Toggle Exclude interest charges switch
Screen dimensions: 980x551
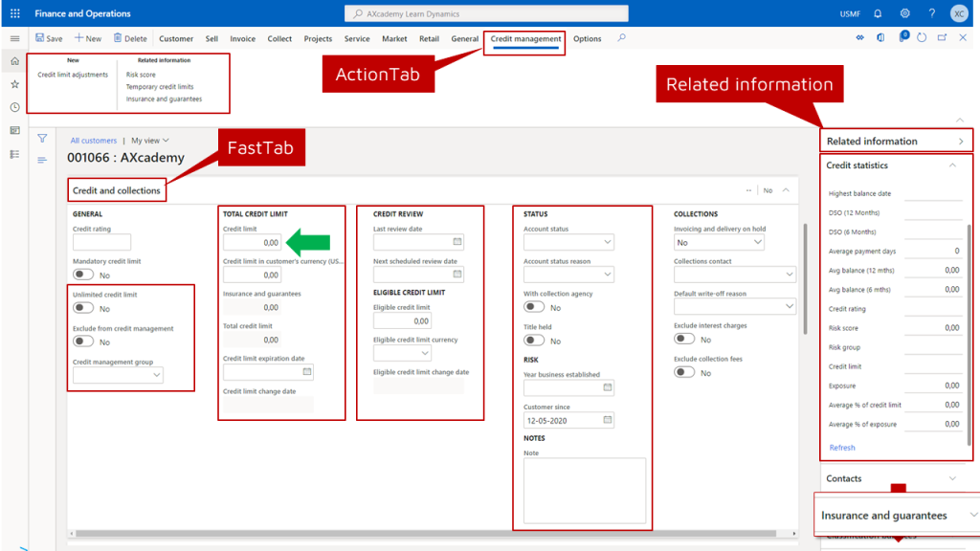point(684,340)
